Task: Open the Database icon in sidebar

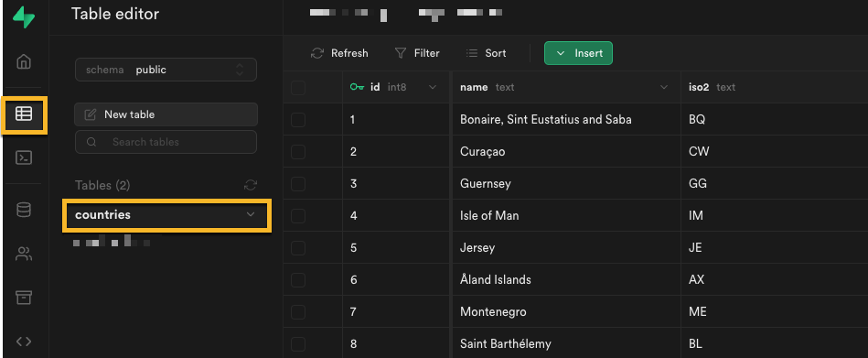Action: click(23, 210)
